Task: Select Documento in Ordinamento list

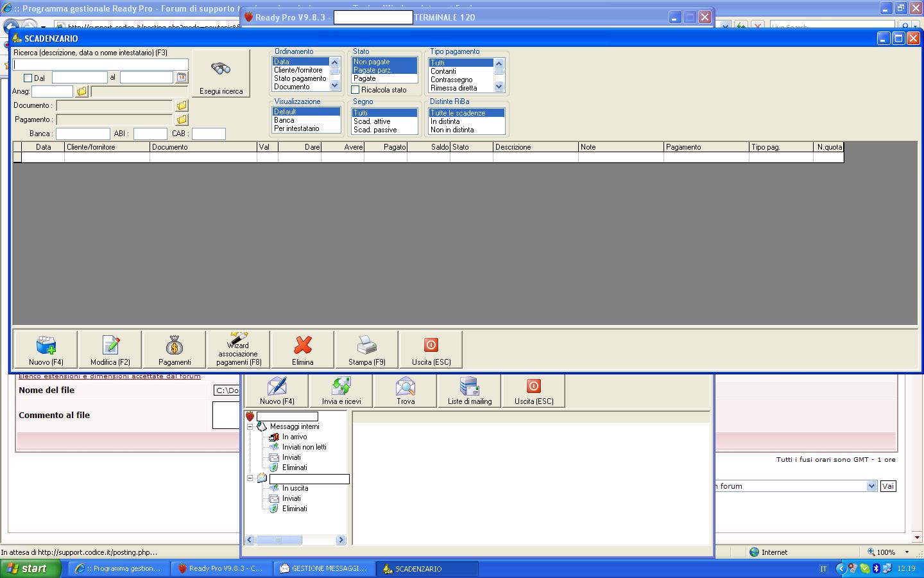Action: (292, 87)
